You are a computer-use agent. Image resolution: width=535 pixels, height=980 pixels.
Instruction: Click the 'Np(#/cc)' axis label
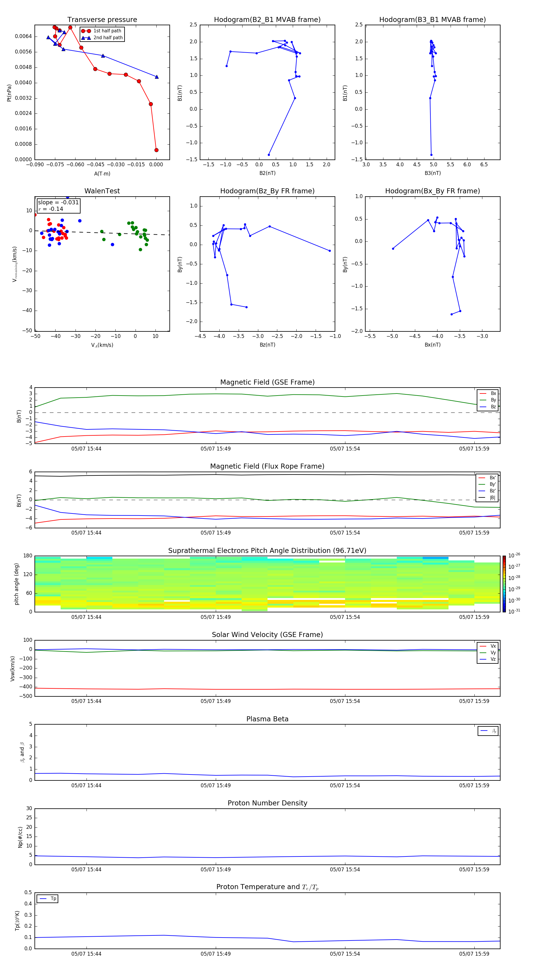[21, 837]
